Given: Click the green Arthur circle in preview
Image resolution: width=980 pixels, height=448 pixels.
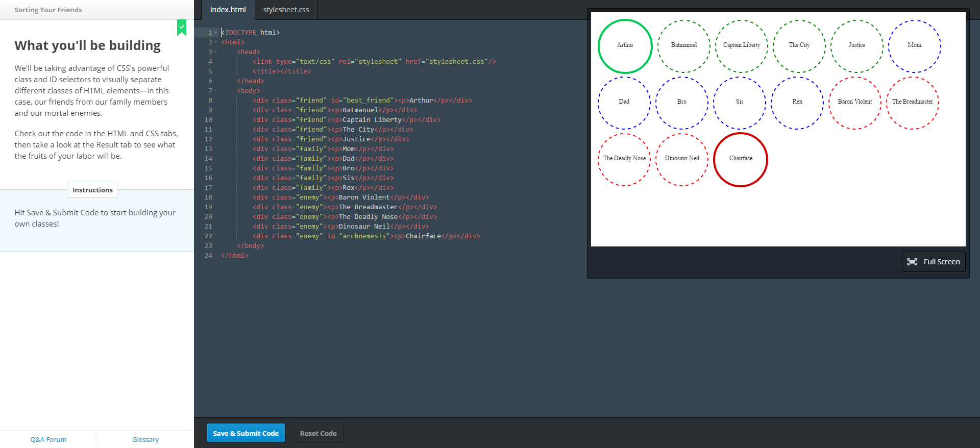Looking at the screenshot, I should coord(625,46).
